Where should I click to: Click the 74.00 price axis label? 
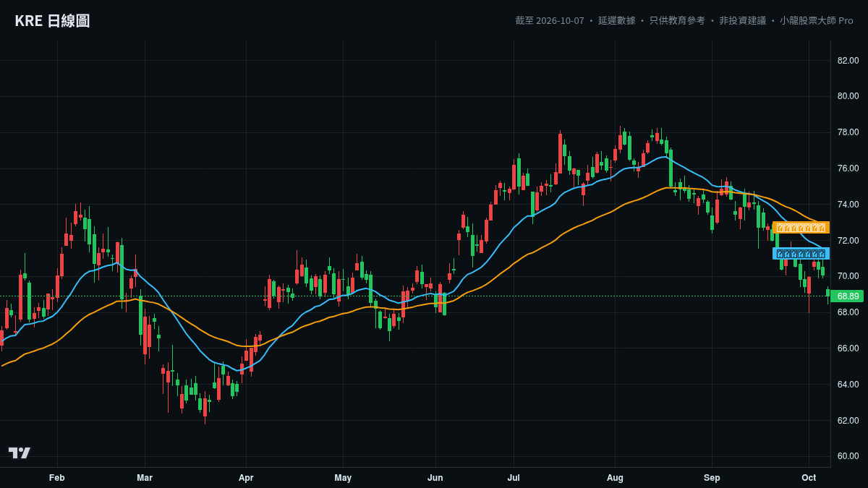pos(848,205)
